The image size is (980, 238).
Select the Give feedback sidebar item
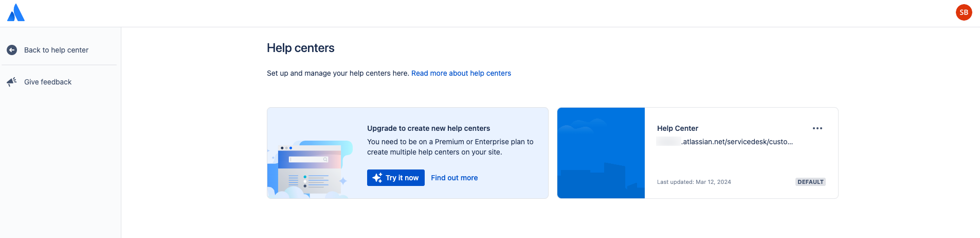[x=48, y=82]
